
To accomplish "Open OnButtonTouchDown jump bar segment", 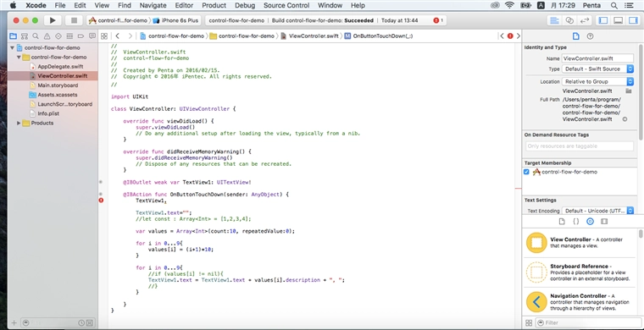I will [x=379, y=36].
